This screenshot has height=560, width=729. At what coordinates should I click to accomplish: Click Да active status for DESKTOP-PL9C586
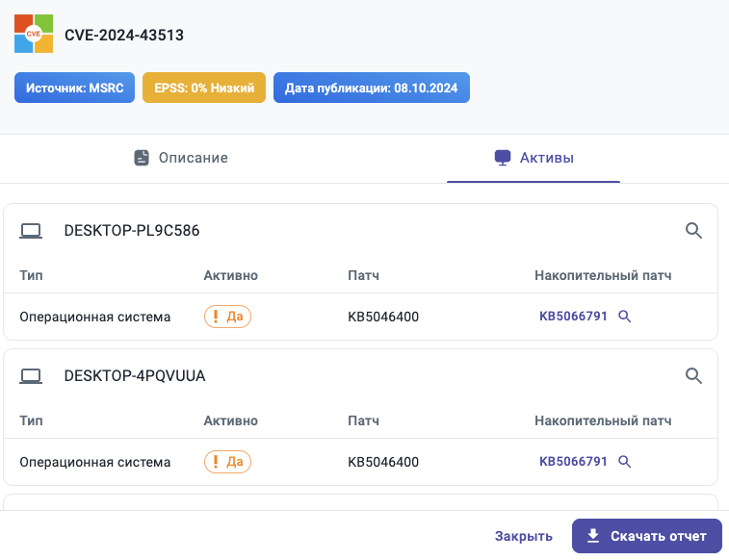[227, 317]
